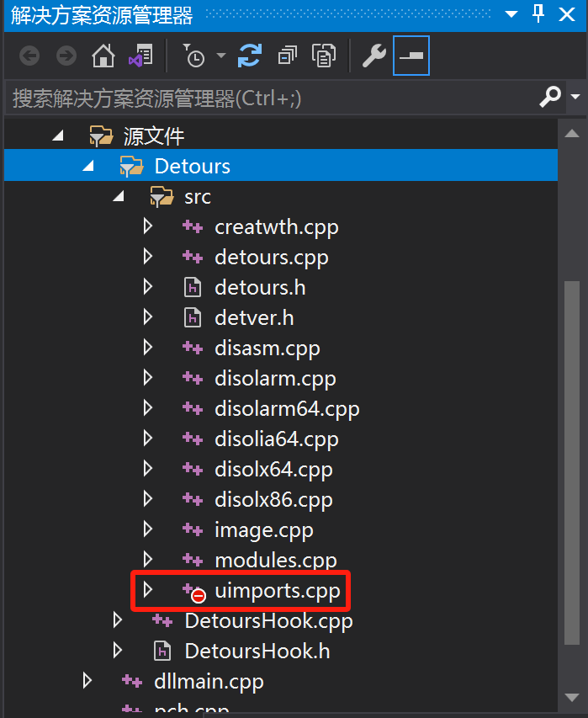
Task: Click scrollbar up arrow
Action: [x=572, y=133]
